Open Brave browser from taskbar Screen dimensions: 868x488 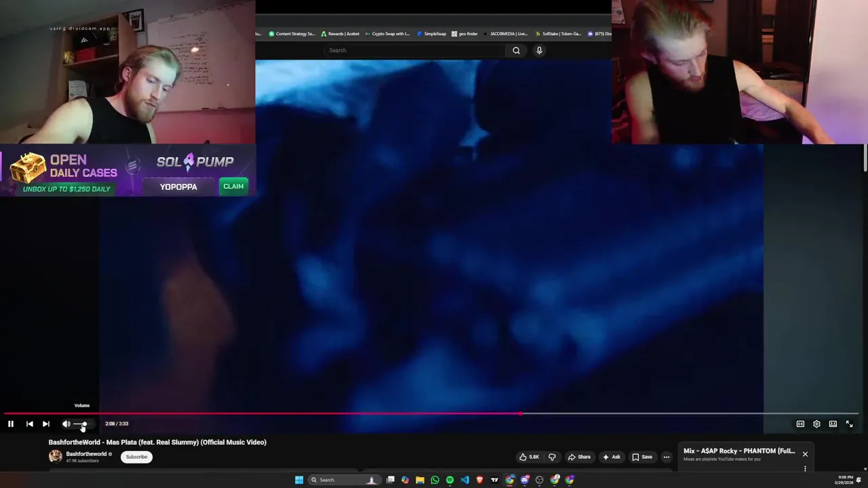click(x=480, y=480)
